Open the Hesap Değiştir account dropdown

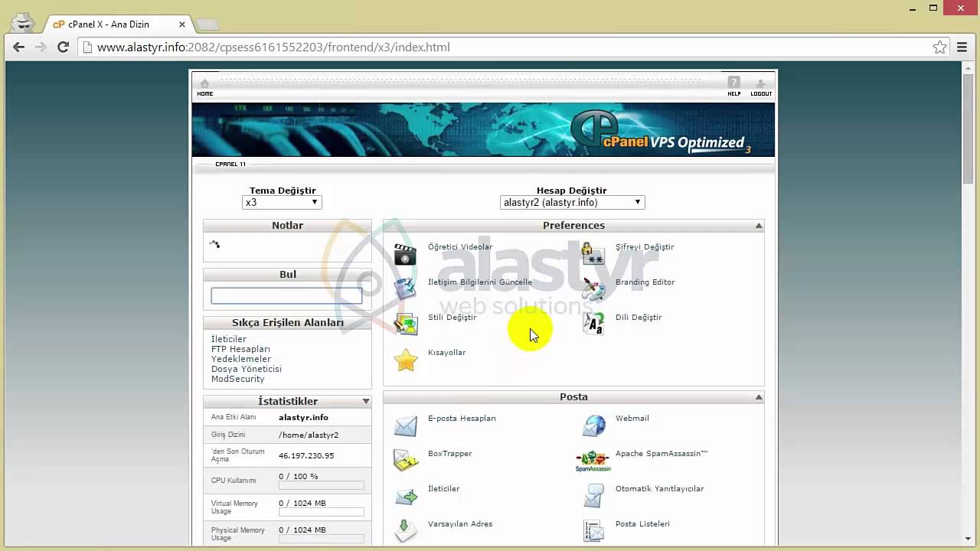pos(573,203)
